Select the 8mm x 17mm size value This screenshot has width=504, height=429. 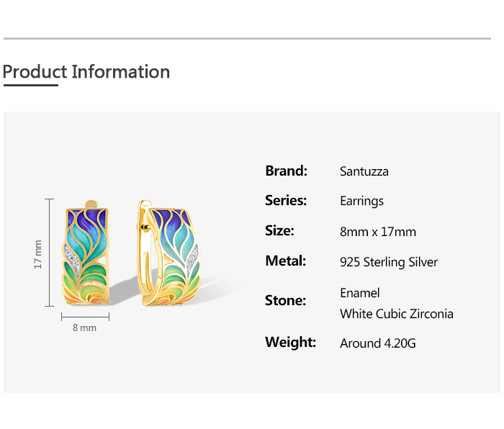377,232
